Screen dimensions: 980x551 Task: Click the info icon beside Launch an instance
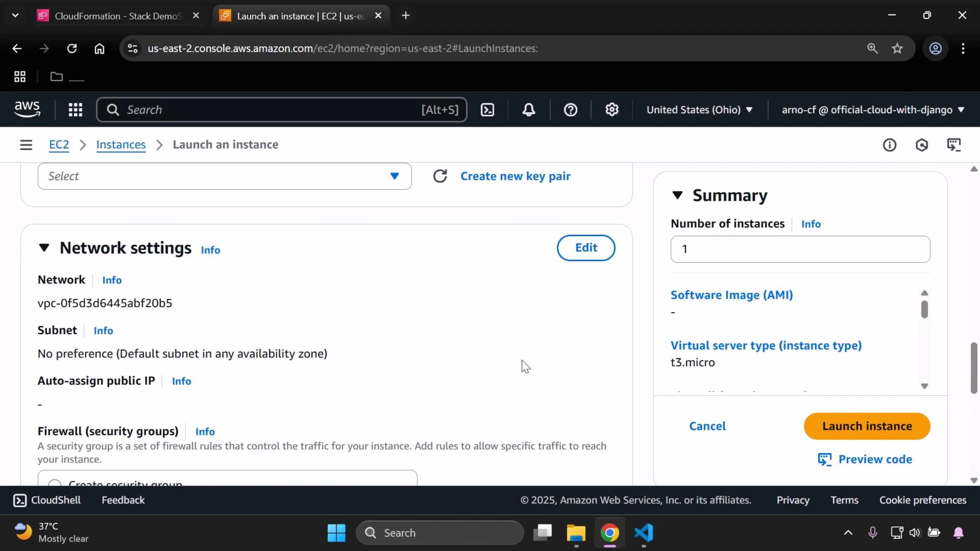[890, 145]
